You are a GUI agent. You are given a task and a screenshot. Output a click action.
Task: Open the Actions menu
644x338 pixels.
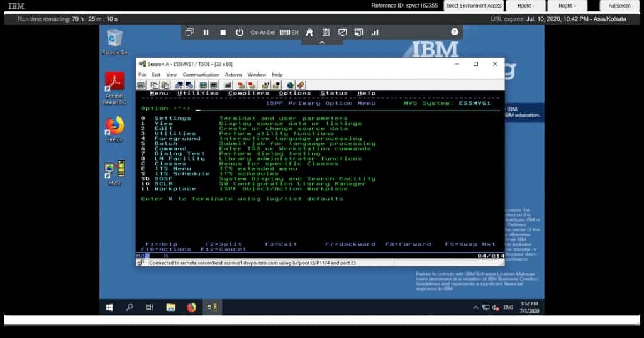coord(233,75)
